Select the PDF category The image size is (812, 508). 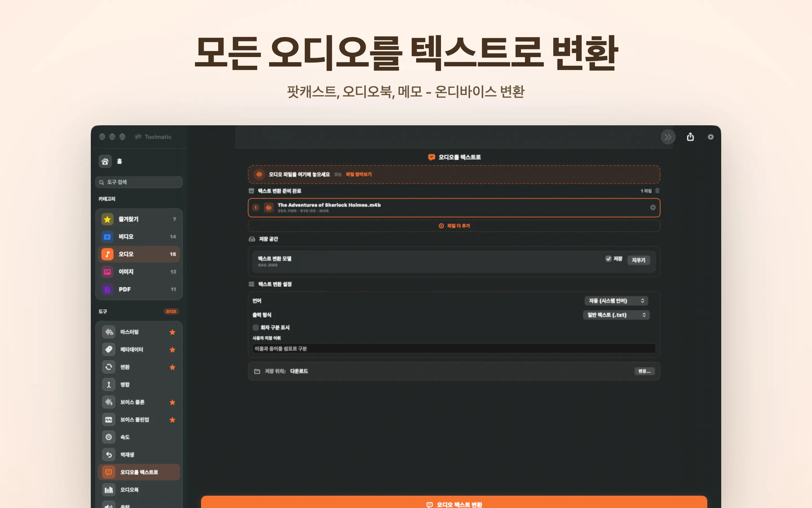click(139, 289)
